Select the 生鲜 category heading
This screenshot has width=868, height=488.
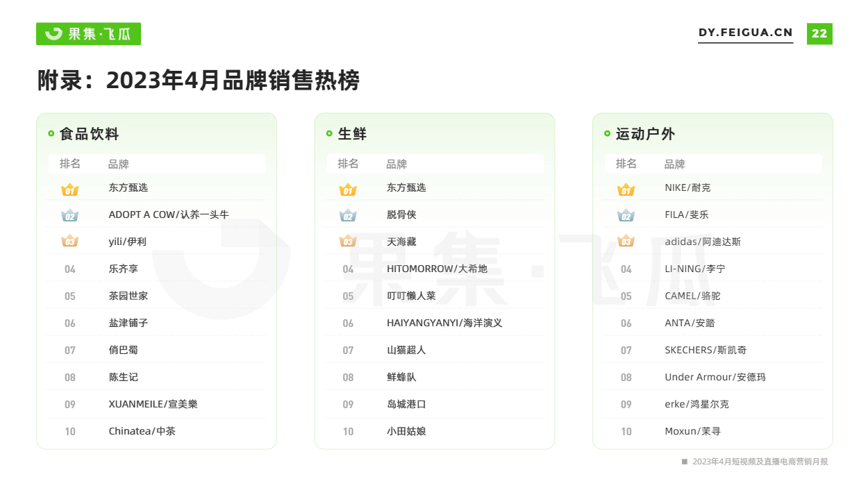(x=353, y=134)
